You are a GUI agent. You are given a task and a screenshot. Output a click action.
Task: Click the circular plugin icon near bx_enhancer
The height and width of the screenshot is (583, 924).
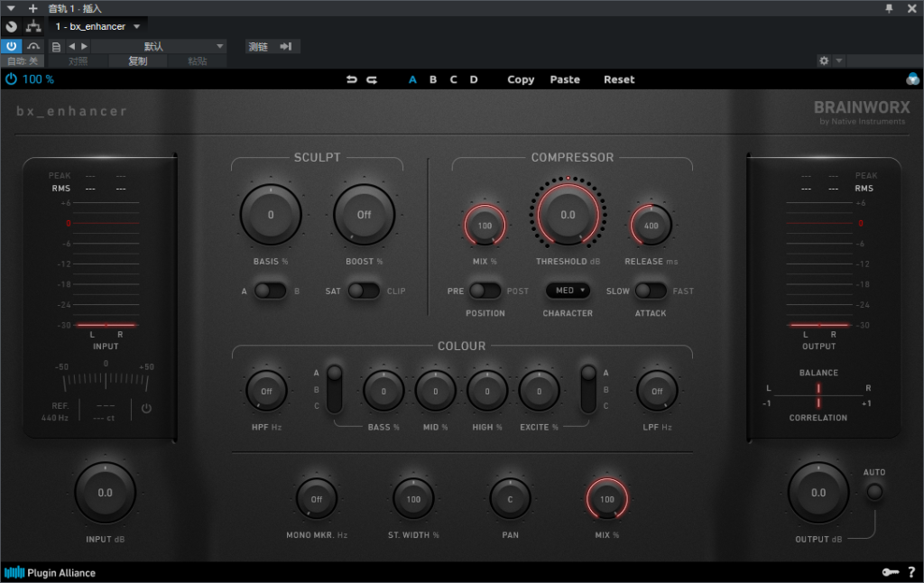[x=11, y=26]
